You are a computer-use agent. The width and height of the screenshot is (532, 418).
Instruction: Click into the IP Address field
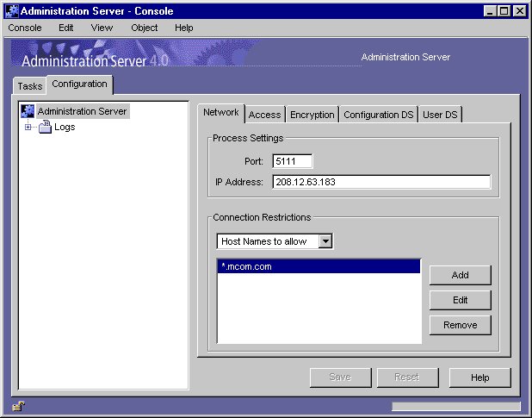click(x=381, y=182)
